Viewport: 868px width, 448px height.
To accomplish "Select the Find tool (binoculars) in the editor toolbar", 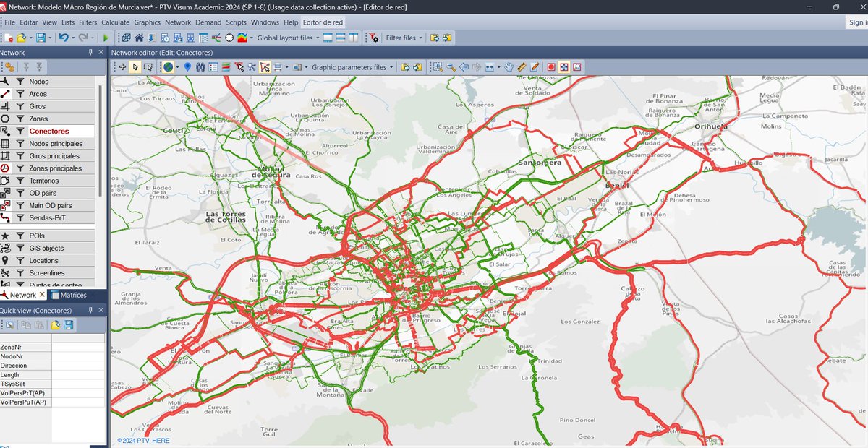I will tap(200, 66).
